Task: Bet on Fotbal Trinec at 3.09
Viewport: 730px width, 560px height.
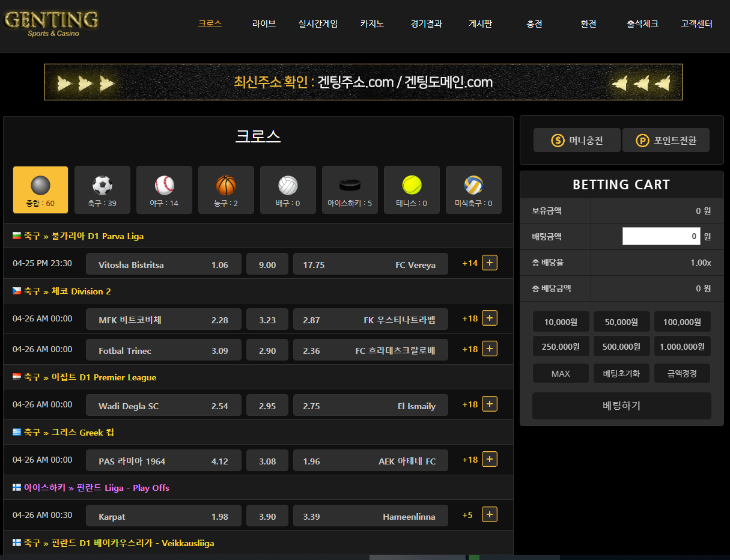Action: click(x=163, y=350)
